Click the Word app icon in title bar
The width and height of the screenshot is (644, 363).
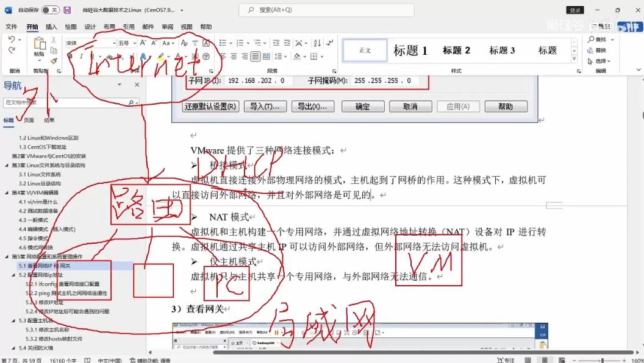[8, 10]
